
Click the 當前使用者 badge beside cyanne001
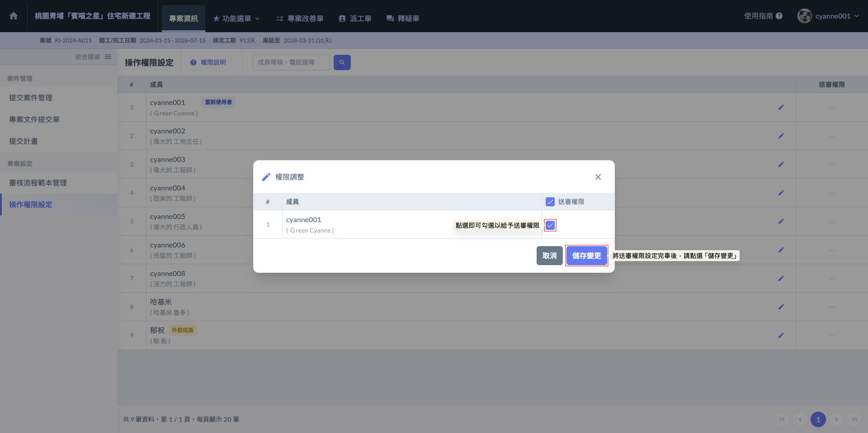[218, 102]
